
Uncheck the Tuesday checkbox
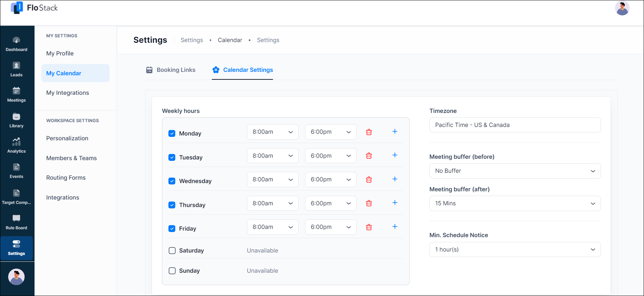(x=172, y=157)
